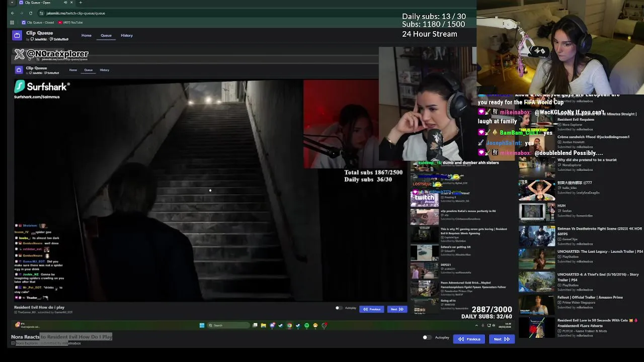Screen dimensions: 644x362
Task: Open the Batman Vs Deathstroke clip thumbnail
Action: [537, 235]
